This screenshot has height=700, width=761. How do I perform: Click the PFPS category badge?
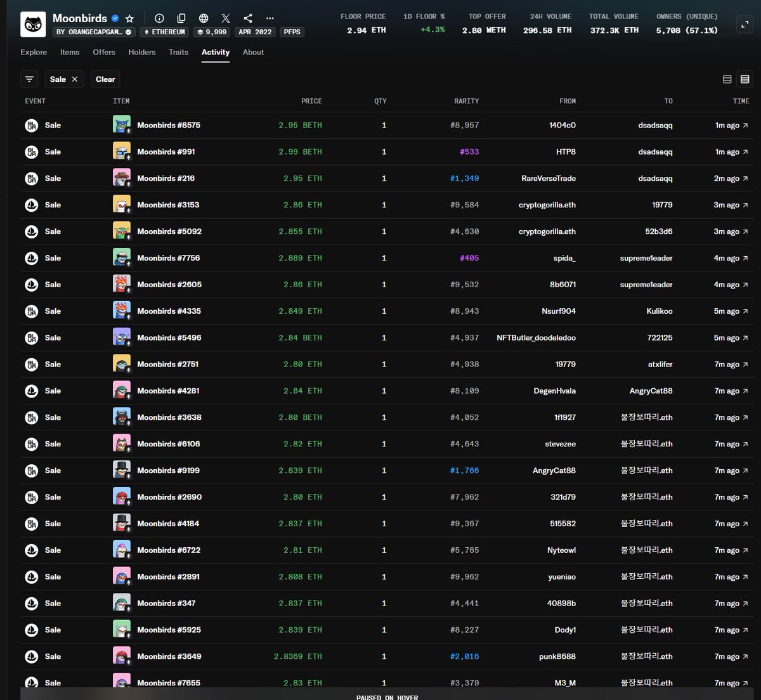coord(292,32)
